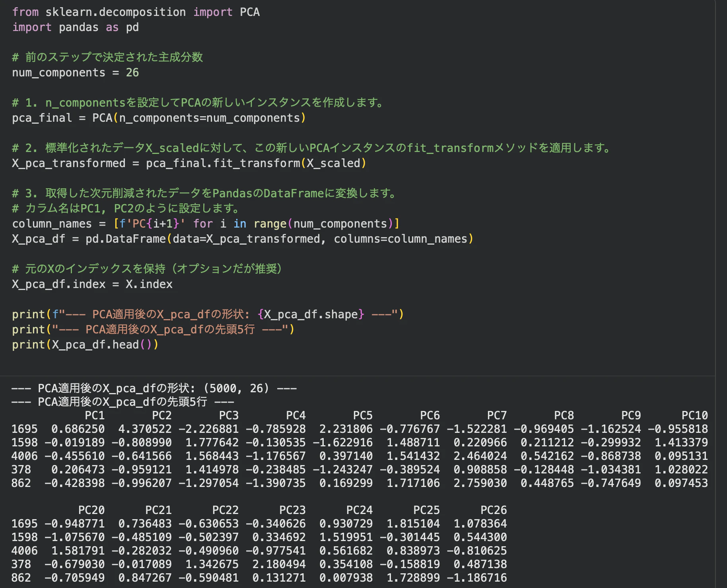Screen dimensions: 727x588
Task: Click the "pca_final = PCA(n_components=num_components)" line
Action: pos(159,118)
